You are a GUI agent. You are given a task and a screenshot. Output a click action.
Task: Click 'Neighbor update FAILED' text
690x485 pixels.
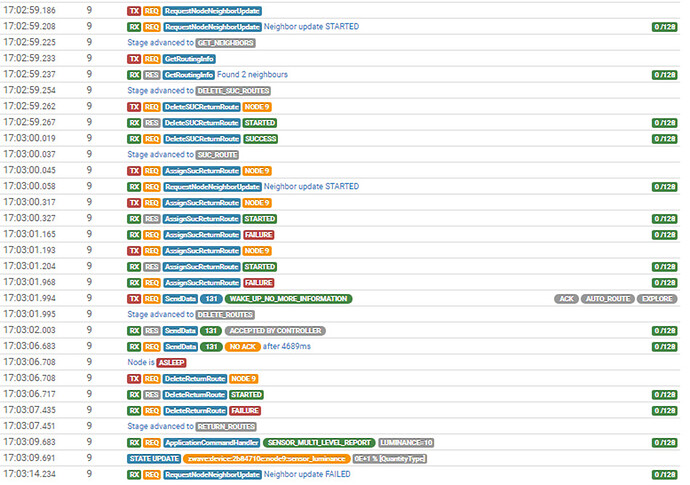307,474
